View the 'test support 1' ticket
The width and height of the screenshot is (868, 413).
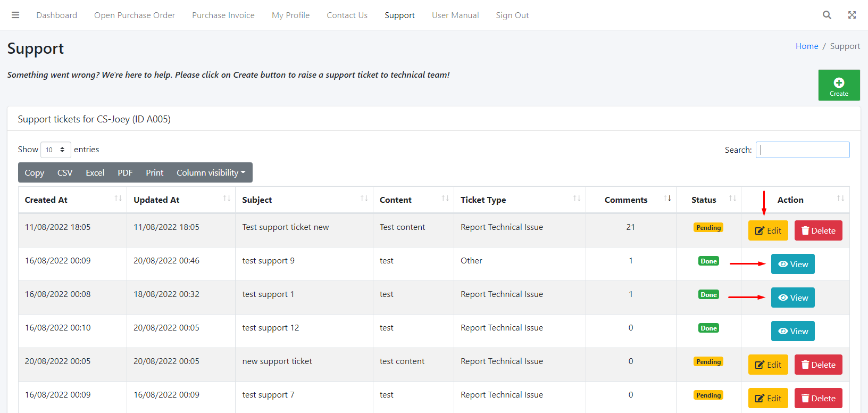coord(792,298)
